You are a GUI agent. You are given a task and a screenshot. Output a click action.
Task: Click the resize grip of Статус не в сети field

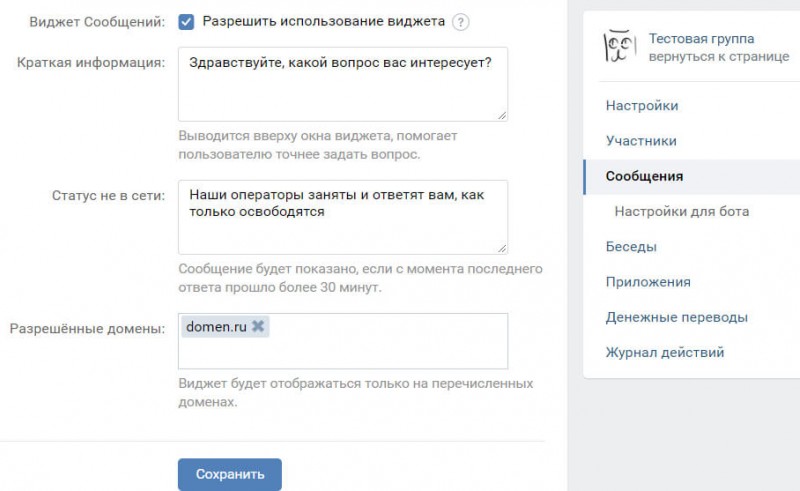(502, 249)
